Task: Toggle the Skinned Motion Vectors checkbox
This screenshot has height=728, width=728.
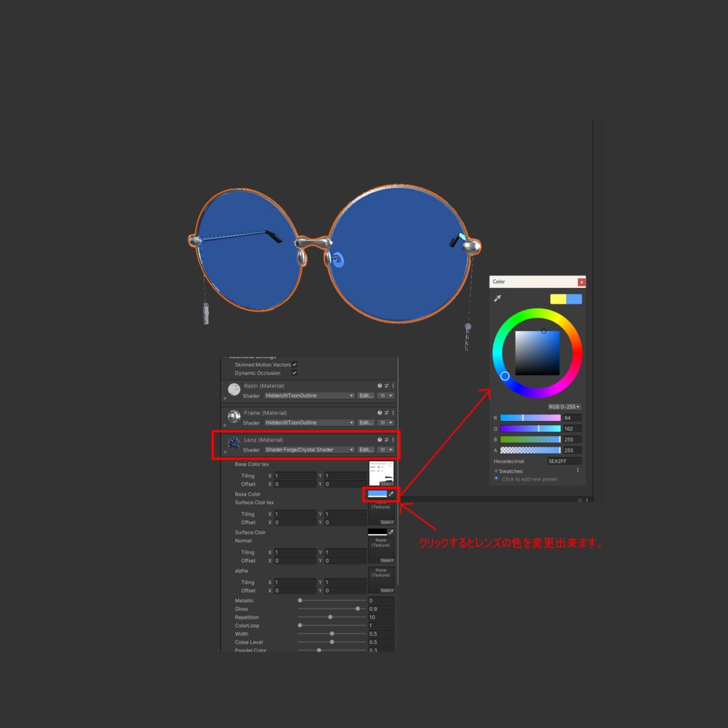Action: (294, 365)
